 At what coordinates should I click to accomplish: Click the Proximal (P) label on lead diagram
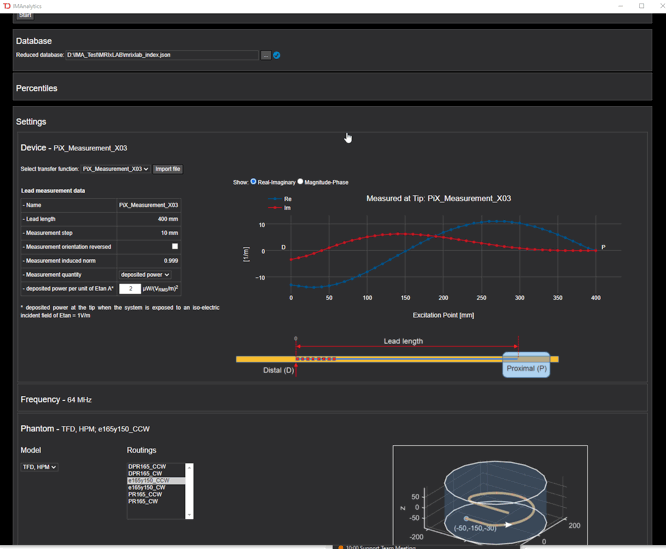[526, 368]
